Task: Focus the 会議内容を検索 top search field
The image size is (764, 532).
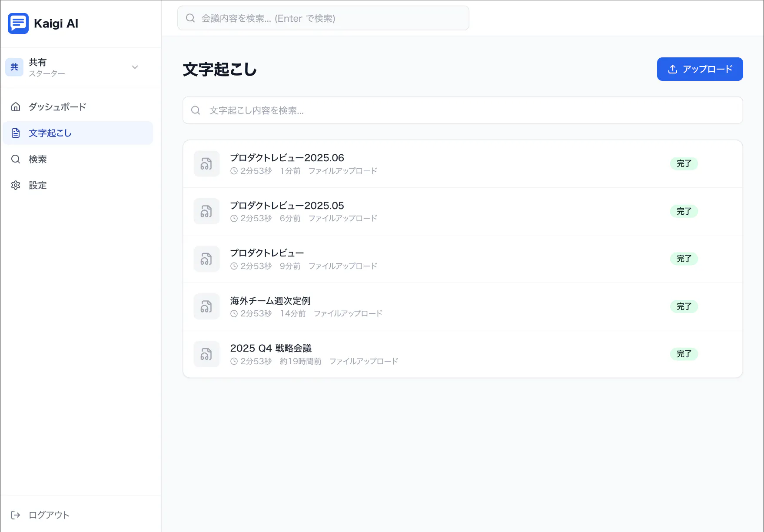Action: click(x=323, y=18)
